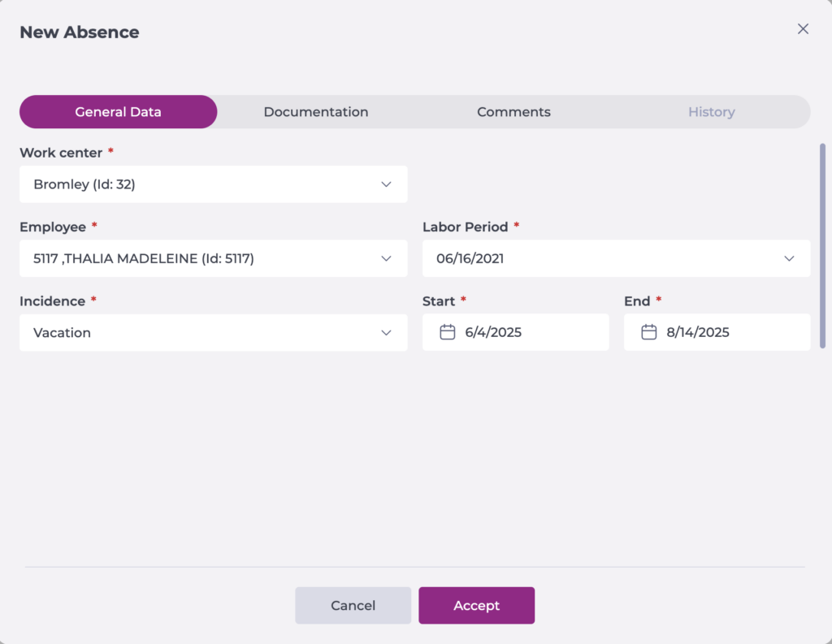Confirm absence with the Accept button
Viewport: 832px width, 644px height.
(x=476, y=605)
